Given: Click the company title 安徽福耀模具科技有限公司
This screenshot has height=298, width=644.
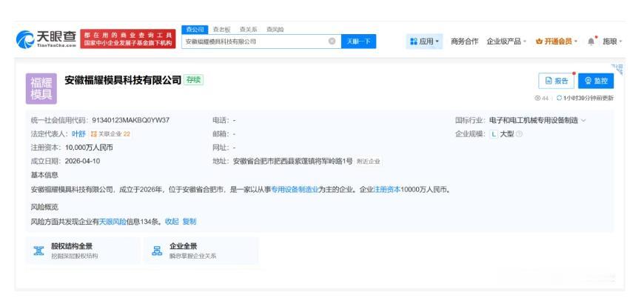Looking at the screenshot, I should [x=123, y=80].
